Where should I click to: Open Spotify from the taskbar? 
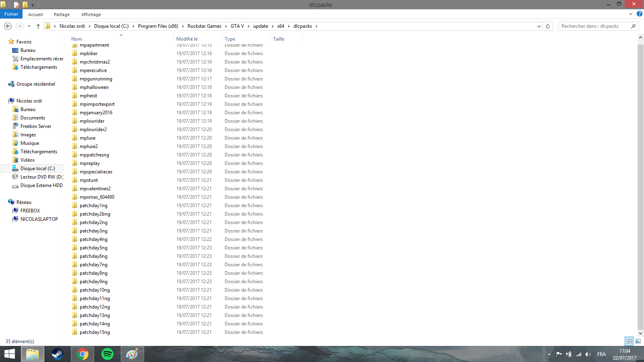click(x=107, y=354)
